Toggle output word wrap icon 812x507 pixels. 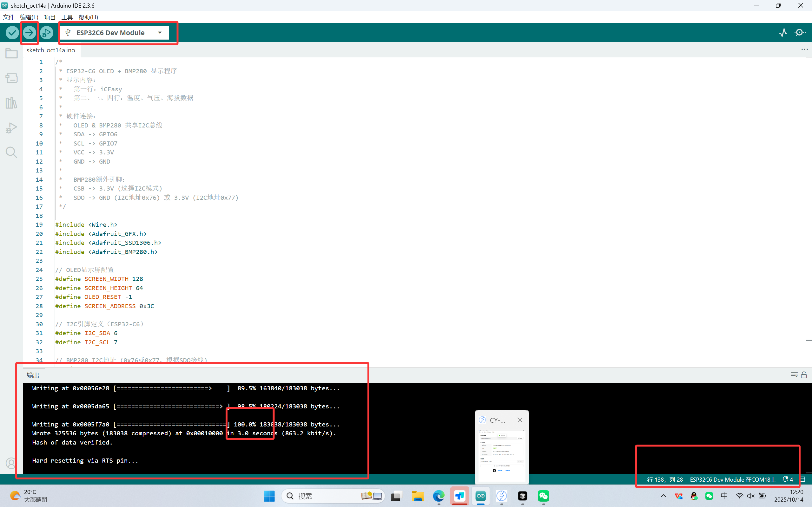tap(794, 375)
